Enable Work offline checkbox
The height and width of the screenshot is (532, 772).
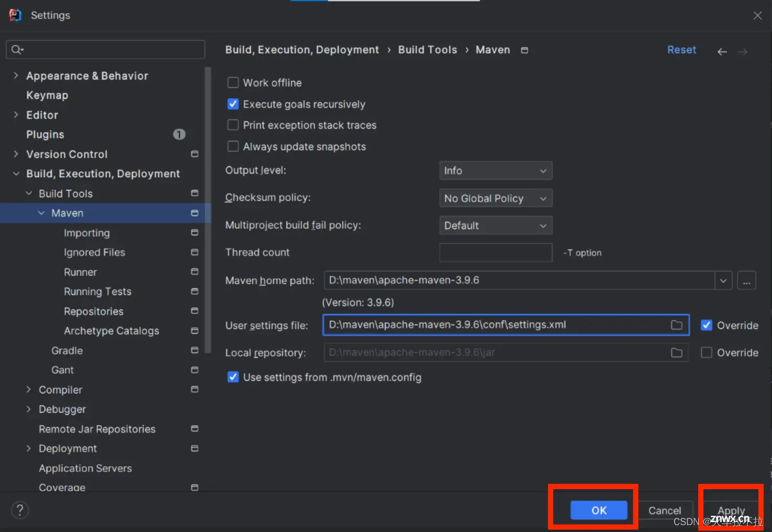click(x=233, y=83)
